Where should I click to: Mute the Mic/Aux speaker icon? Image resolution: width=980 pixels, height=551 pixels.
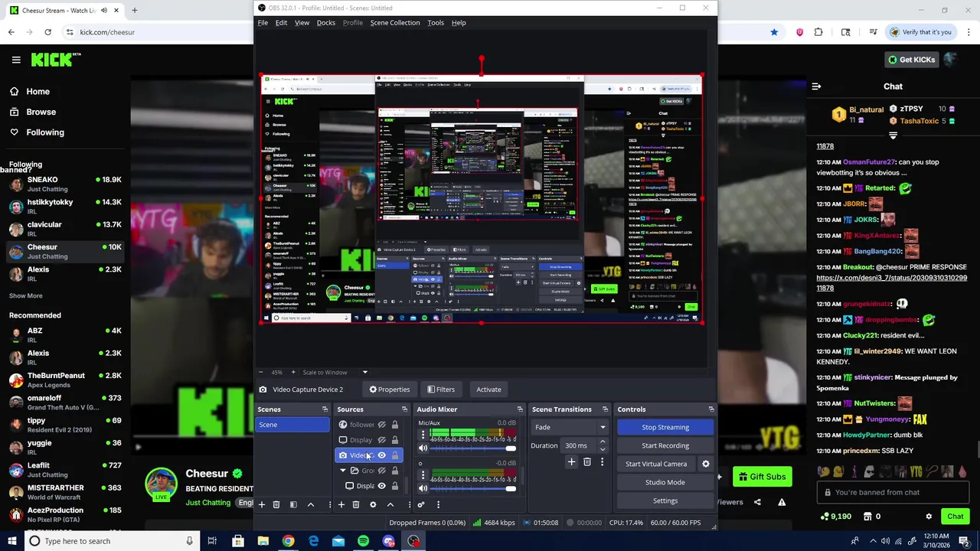pos(423,448)
